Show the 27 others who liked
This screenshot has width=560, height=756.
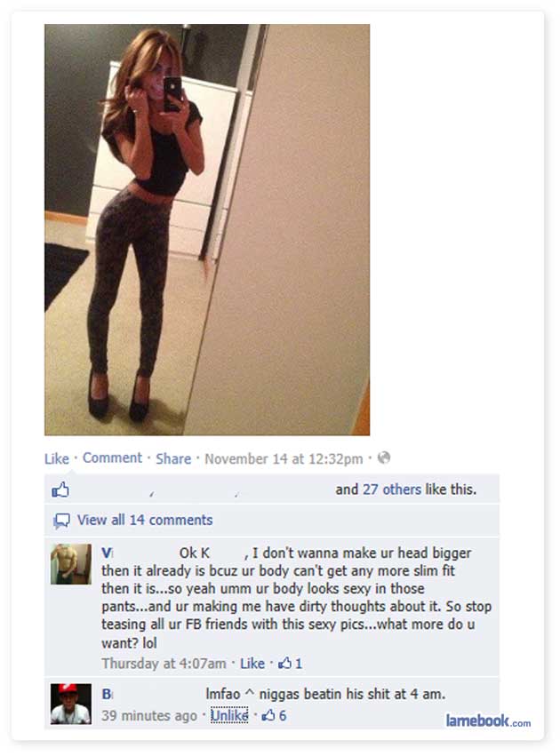[392, 489]
